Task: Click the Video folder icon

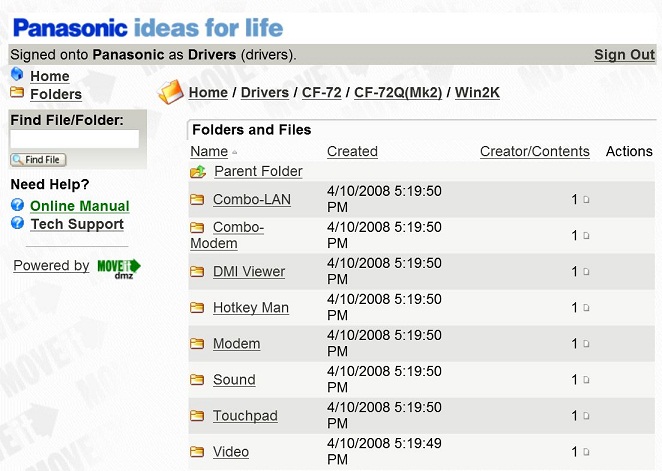Action: click(197, 452)
